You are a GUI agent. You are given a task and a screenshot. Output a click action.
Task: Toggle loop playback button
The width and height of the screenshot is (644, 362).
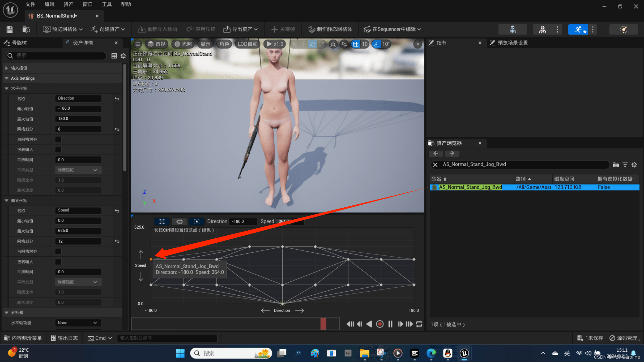[419, 324]
